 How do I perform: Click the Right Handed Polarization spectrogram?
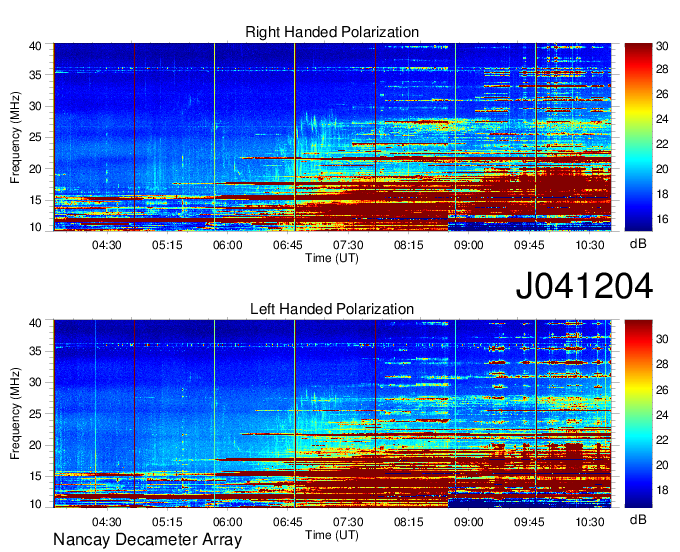[x=332, y=137]
